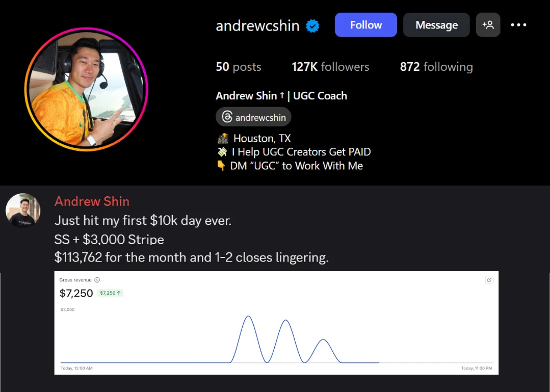Screen dimensions: 550x392
Task: Click the Threads logo icon
Action: [227, 117]
